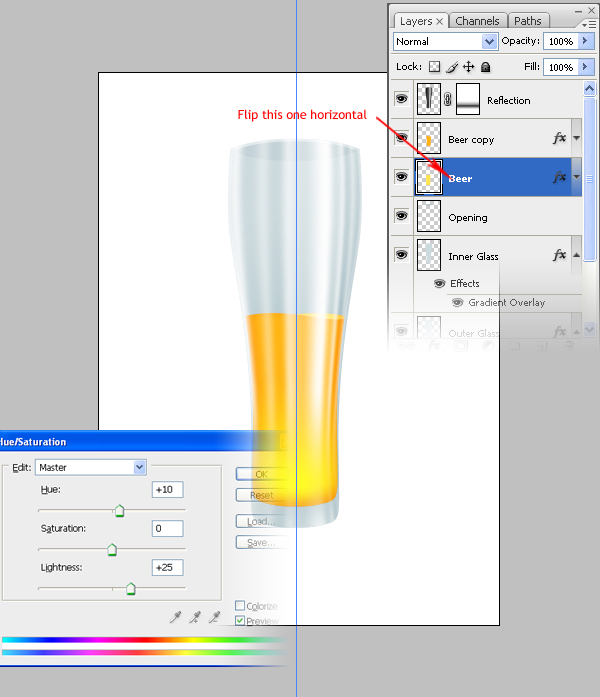Click the lock all padlock icon
Screen dimensions: 600x697
point(485,67)
